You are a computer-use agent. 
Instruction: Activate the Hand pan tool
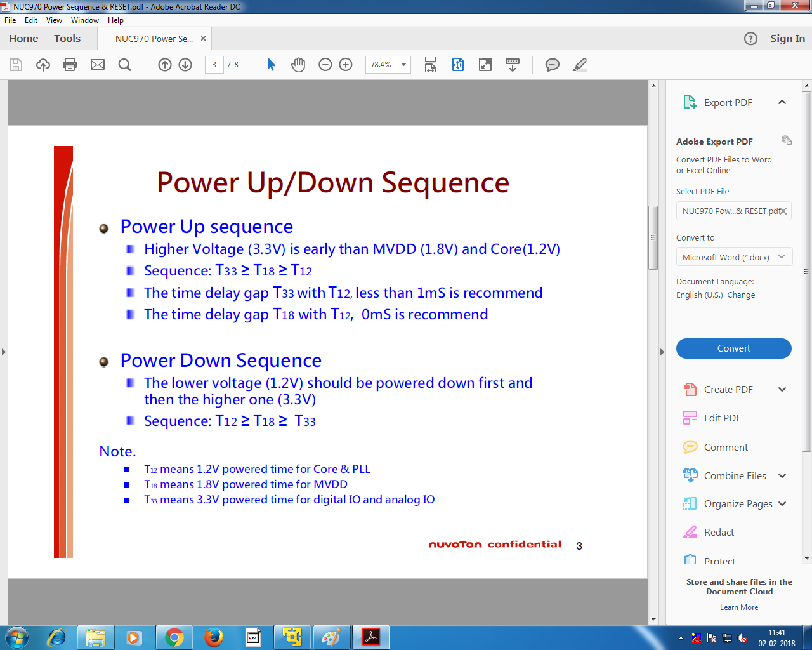298,65
